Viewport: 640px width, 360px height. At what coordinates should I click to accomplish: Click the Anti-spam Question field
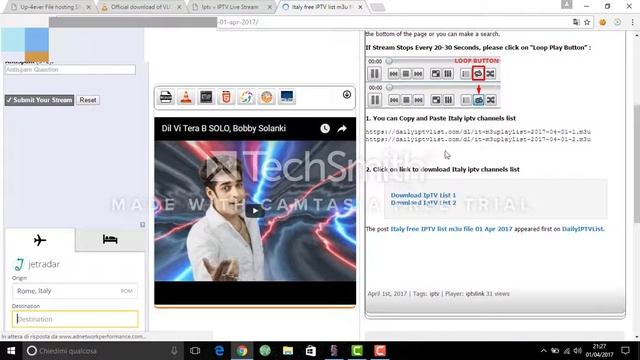(x=70, y=70)
